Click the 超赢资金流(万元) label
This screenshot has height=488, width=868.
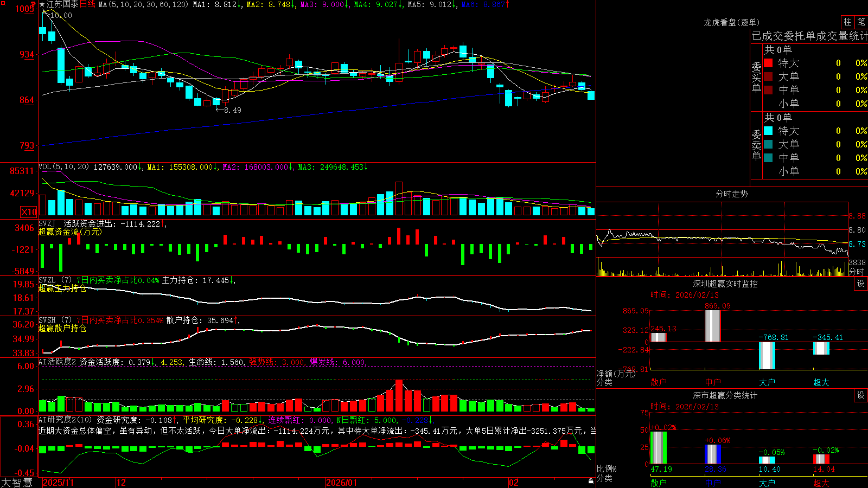[x=70, y=232]
